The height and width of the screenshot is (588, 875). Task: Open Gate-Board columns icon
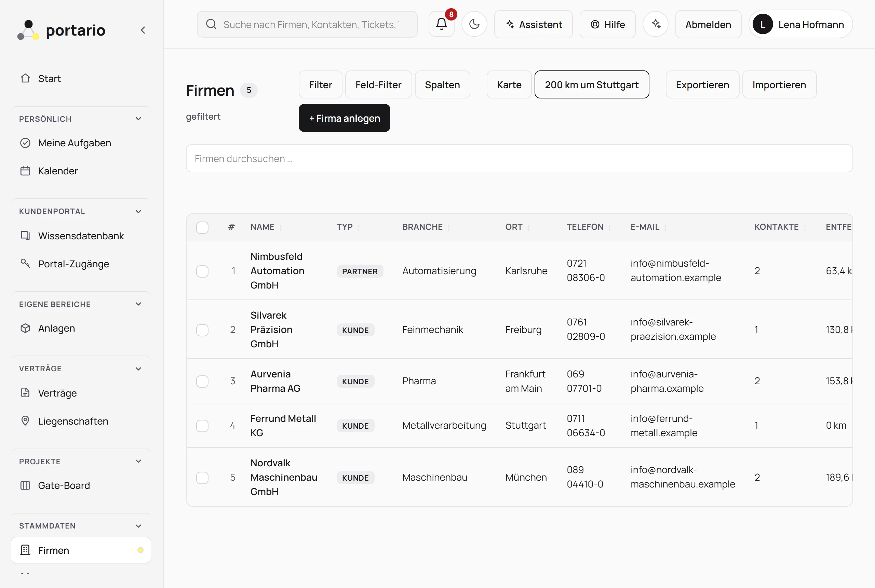(x=25, y=485)
